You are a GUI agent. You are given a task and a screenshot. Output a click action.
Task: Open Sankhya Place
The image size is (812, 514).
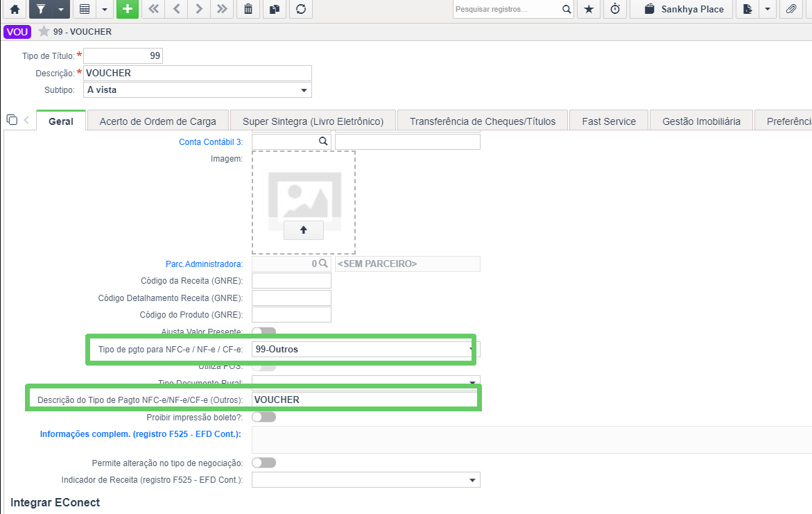pos(682,9)
